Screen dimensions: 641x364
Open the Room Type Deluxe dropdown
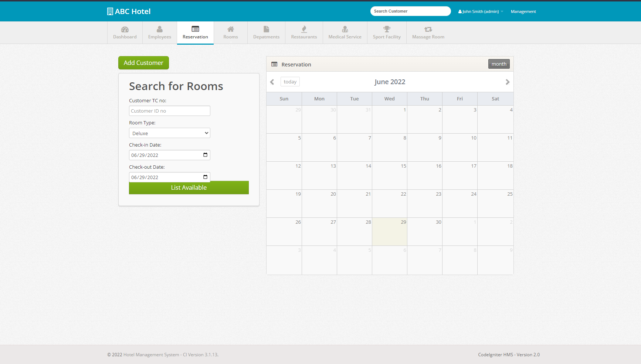pyautogui.click(x=170, y=133)
